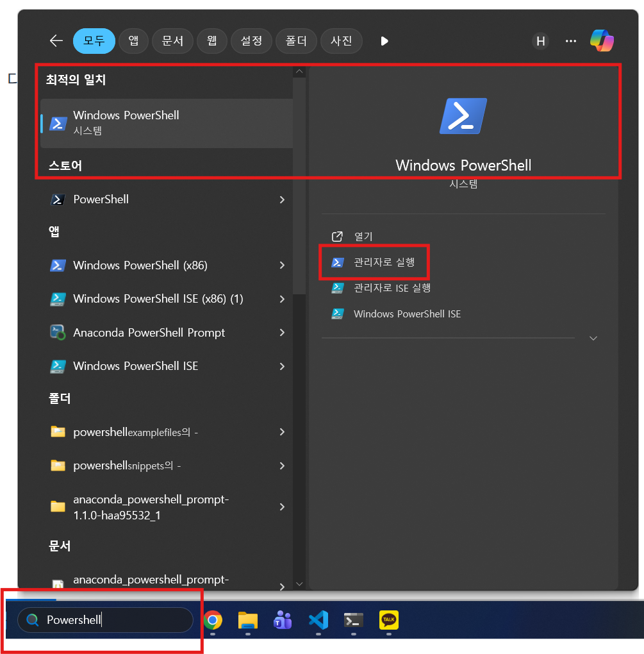The width and height of the screenshot is (644, 654).
Task: Open Copilot from the search window
Action: [x=601, y=40]
